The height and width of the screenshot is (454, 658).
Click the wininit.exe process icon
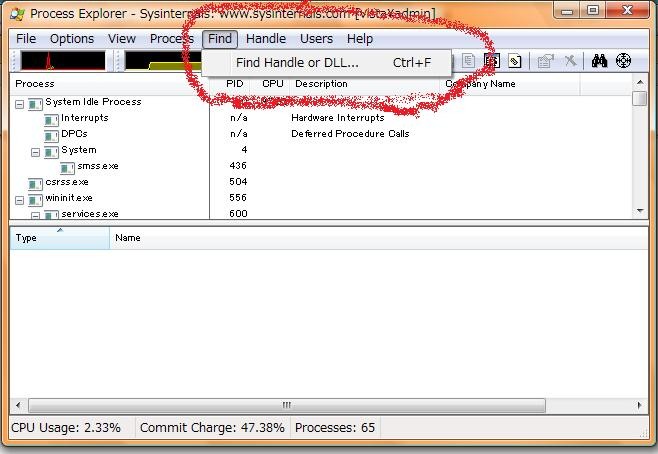(x=35, y=200)
